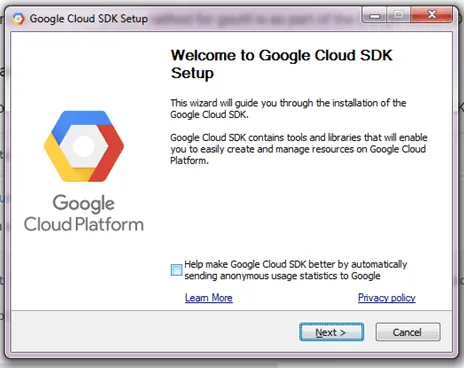Open the Learn More link

(x=209, y=298)
